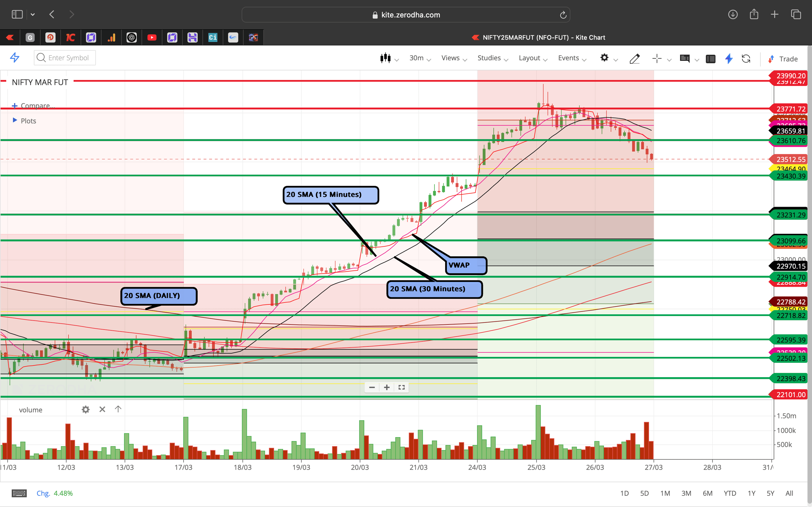The image size is (812, 507).
Task: Open the chart notes speech-bubble icon
Action: click(x=685, y=59)
